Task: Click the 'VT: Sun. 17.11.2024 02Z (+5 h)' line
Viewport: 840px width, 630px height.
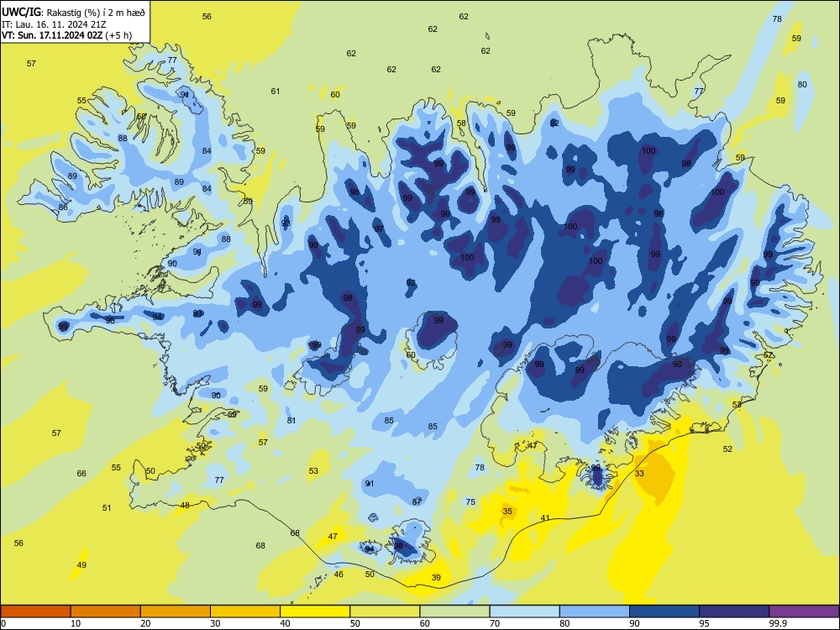Action: (x=66, y=35)
